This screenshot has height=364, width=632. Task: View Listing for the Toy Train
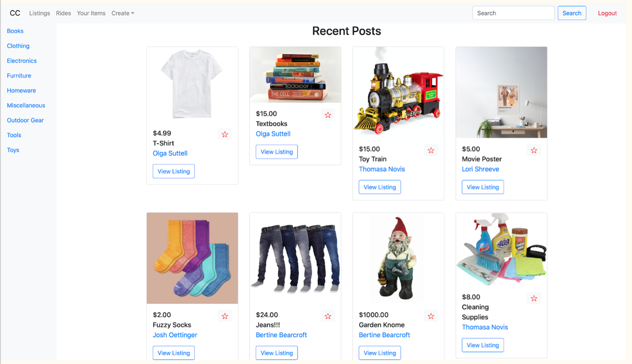point(380,187)
